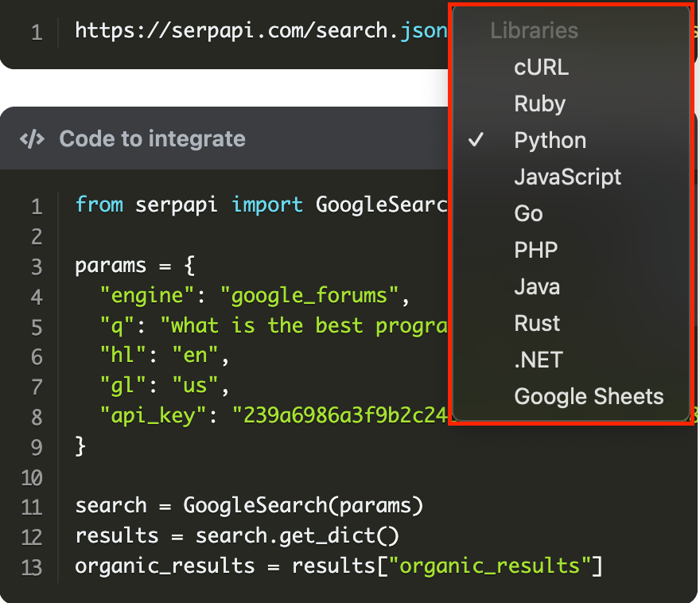Switch the code language to JavaScript
Screen dimensions: 700x603
[567, 177]
